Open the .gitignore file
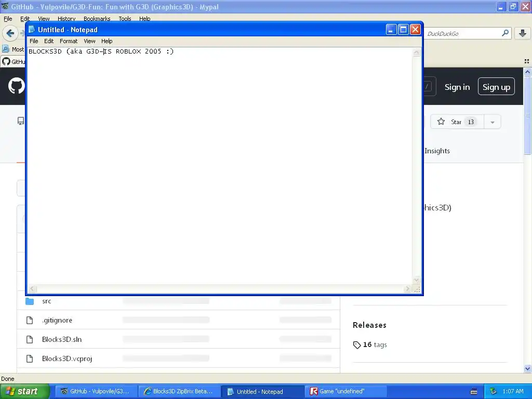The height and width of the screenshot is (399, 532). [57, 320]
